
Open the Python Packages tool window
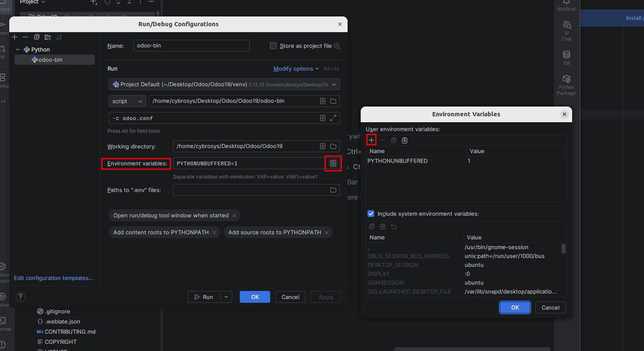point(567,85)
